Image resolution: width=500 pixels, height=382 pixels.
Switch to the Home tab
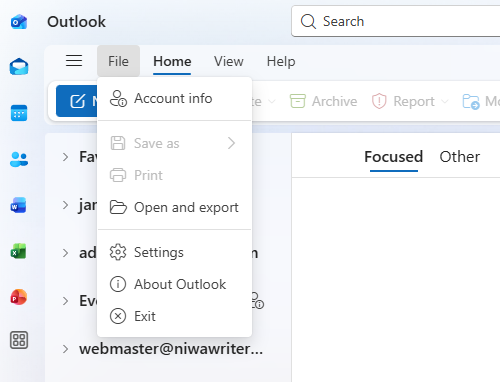pos(172,62)
